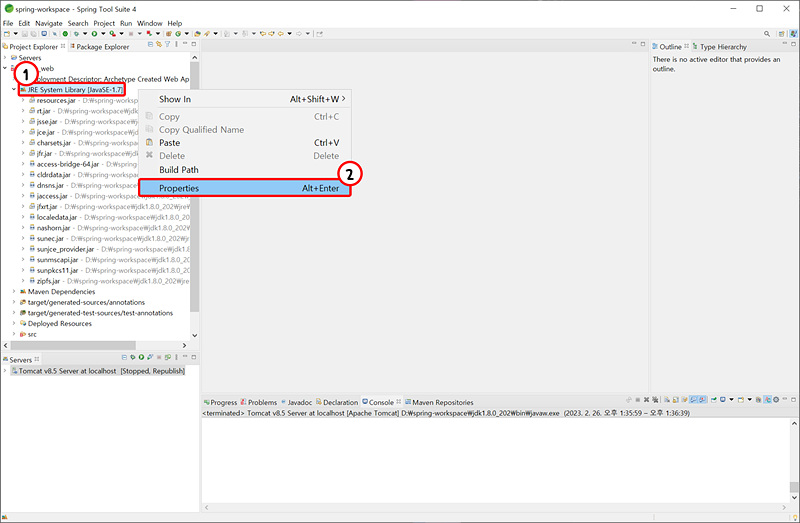
Task: Toggle Link with Editor in Project Explorer
Action: pyautogui.click(x=159, y=44)
